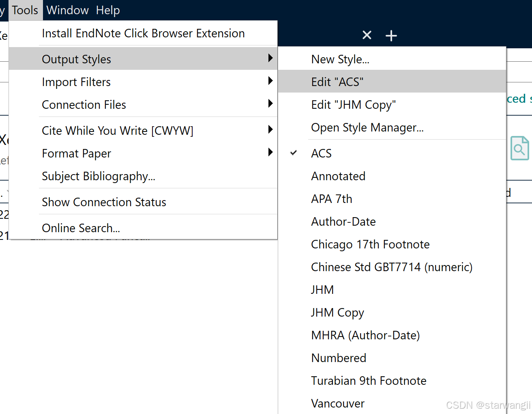Expand the Import Filters submenu arrow
This screenshot has width=532, height=414.
tap(270, 81)
